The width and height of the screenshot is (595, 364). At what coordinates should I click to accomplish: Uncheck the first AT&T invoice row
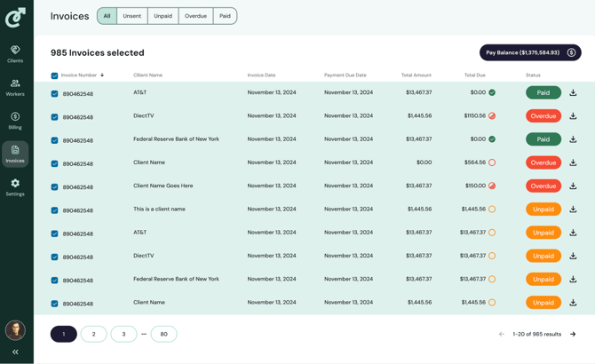tap(54, 93)
